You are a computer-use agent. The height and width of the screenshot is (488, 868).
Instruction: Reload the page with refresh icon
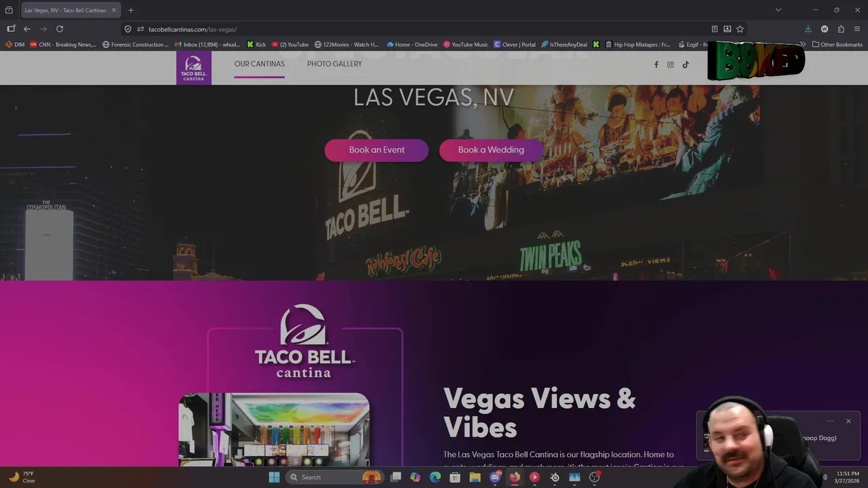tap(60, 29)
